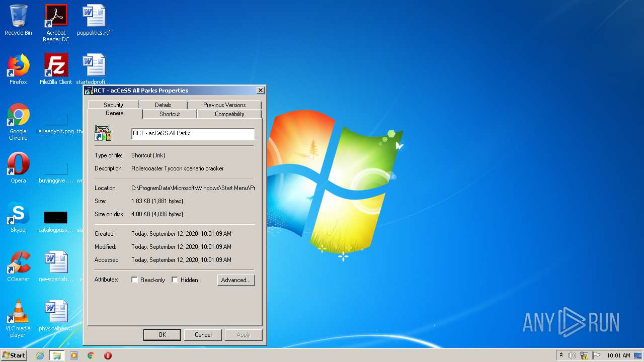Open the Start menu
The height and width of the screenshot is (362, 644).
pos(14,355)
